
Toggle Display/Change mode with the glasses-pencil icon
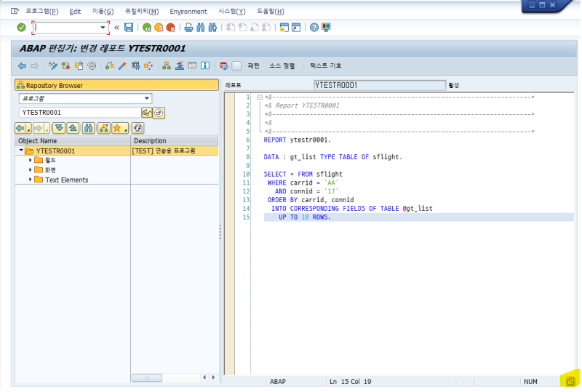click(x=52, y=66)
